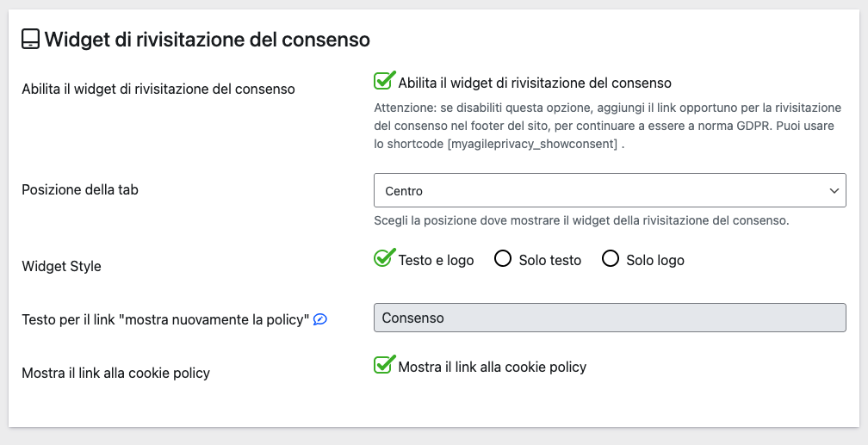The image size is (868, 445).
Task: Click the "Attenzione" GDPR warning description
Action: pyautogui.click(x=607, y=126)
